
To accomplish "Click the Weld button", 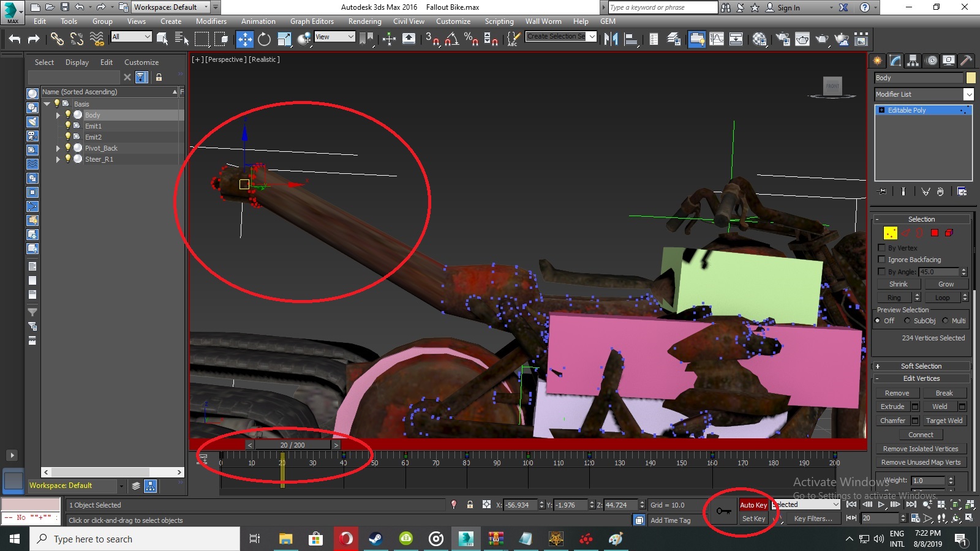I will (x=940, y=407).
